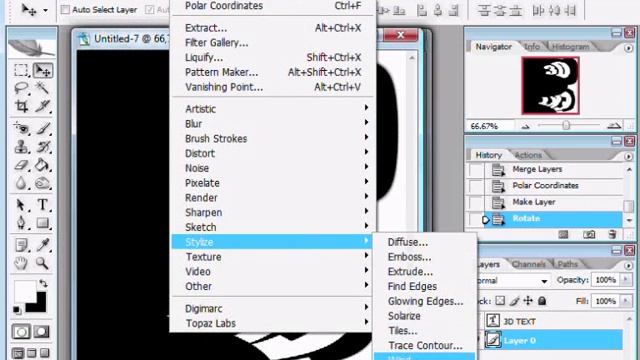Select the Eyedropper tool
Viewport: 640px width, 360px height.
click(42, 245)
